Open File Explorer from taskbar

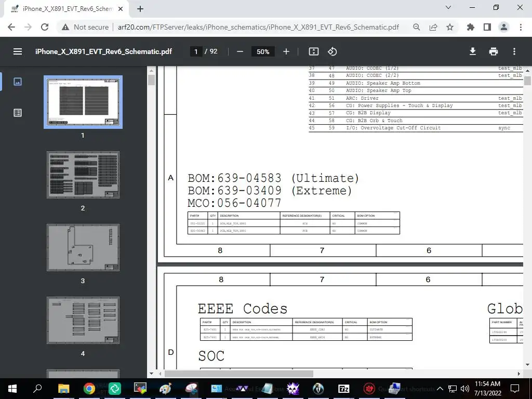(x=63, y=389)
